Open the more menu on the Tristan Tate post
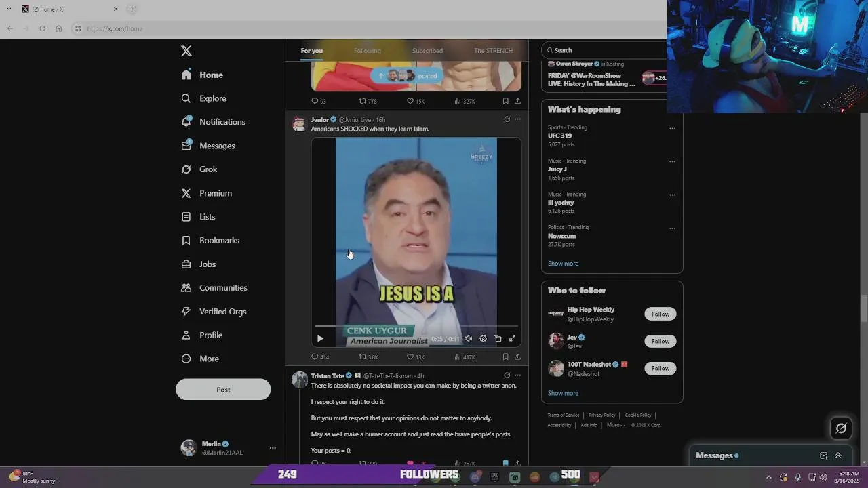This screenshot has height=488, width=868. pos(517,375)
